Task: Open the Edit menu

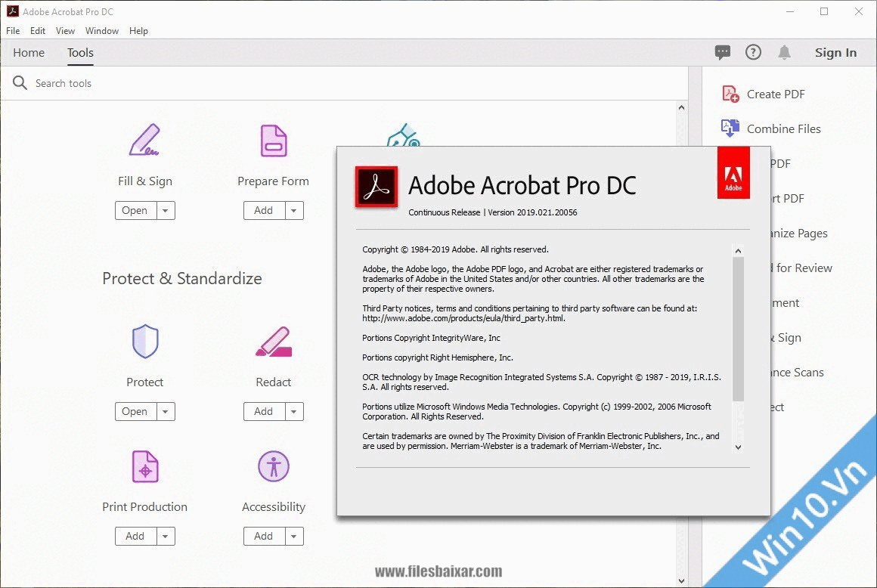Action: click(x=38, y=31)
